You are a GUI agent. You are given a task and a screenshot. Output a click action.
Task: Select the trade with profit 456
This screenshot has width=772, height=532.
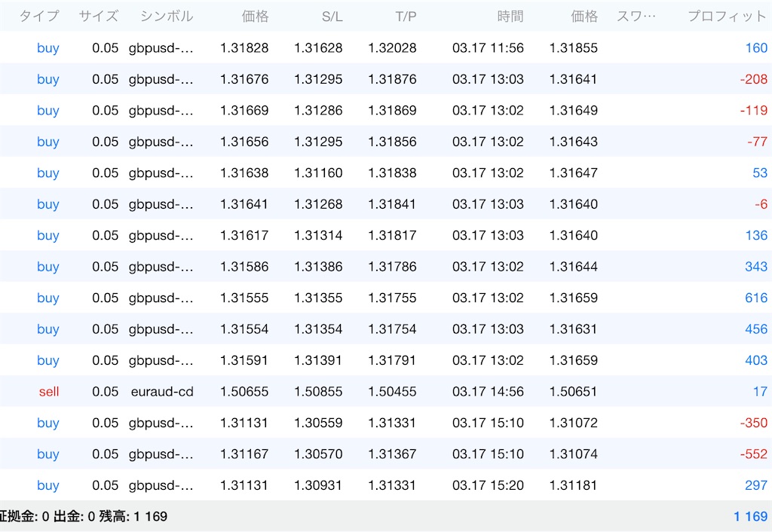tap(386, 329)
